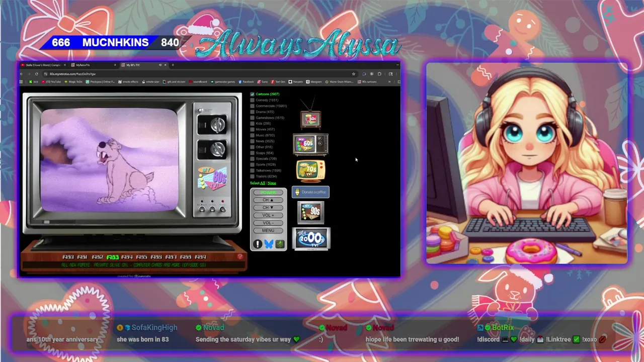Click the VOL - button
644x362 pixels.
(268, 223)
